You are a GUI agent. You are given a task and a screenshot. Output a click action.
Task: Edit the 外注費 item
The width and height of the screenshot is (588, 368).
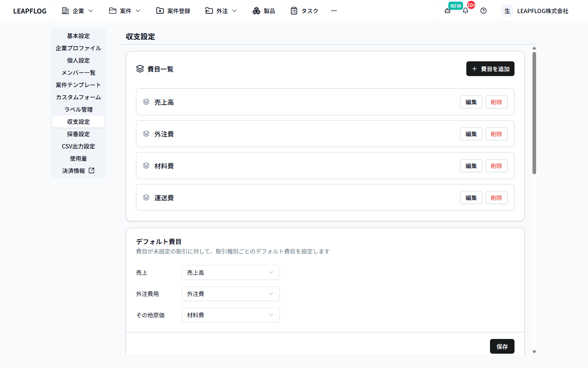coord(471,134)
